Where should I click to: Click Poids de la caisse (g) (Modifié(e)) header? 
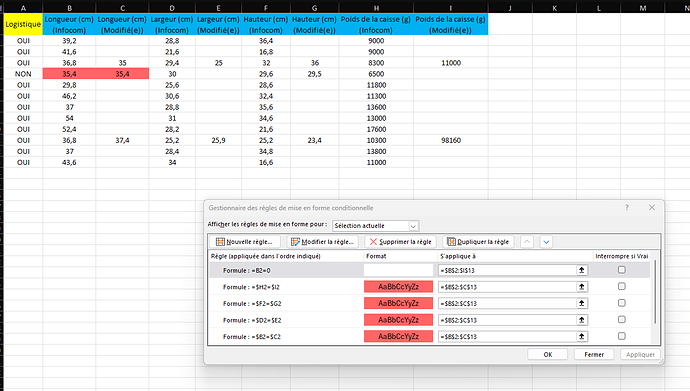[x=451, y=24]
